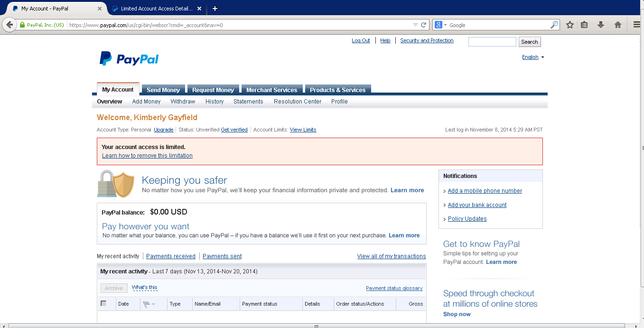Click the PayPal logo
The width and height of the screenshot is (644, 328).
coord(129,58)
